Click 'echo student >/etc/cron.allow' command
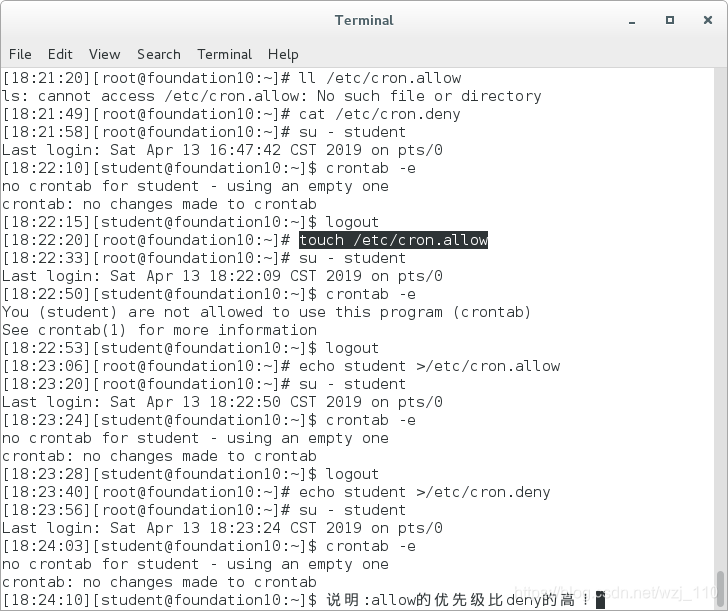The height and width of the screenshot is (611, 728). [x=429, y=366]
